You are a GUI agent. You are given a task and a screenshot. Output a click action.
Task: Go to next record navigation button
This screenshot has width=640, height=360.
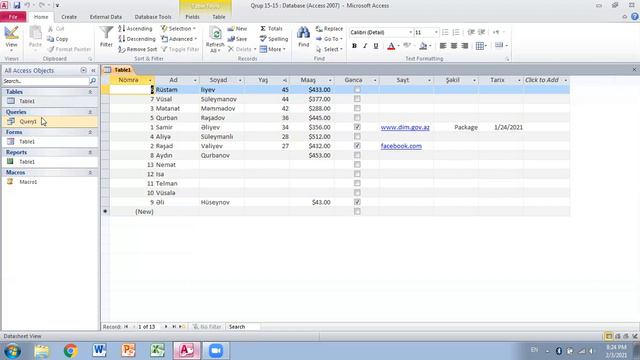(166, 327)
